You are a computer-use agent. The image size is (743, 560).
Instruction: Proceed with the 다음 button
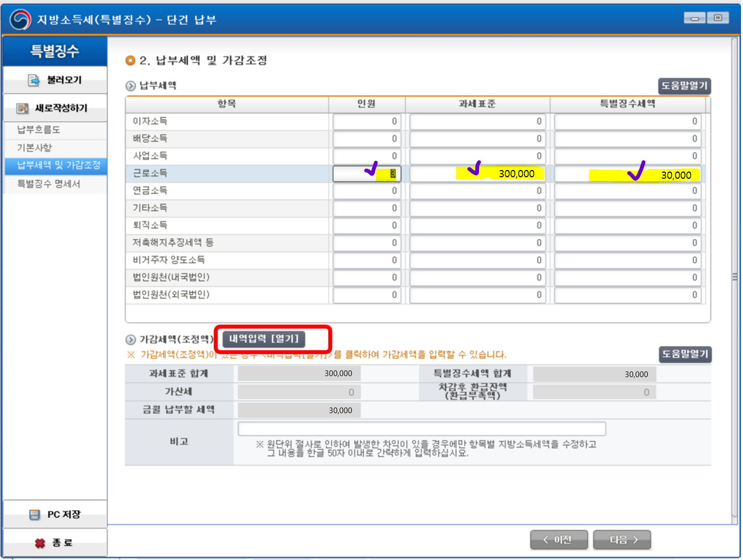pyautogui.click(x=622, y=540)
